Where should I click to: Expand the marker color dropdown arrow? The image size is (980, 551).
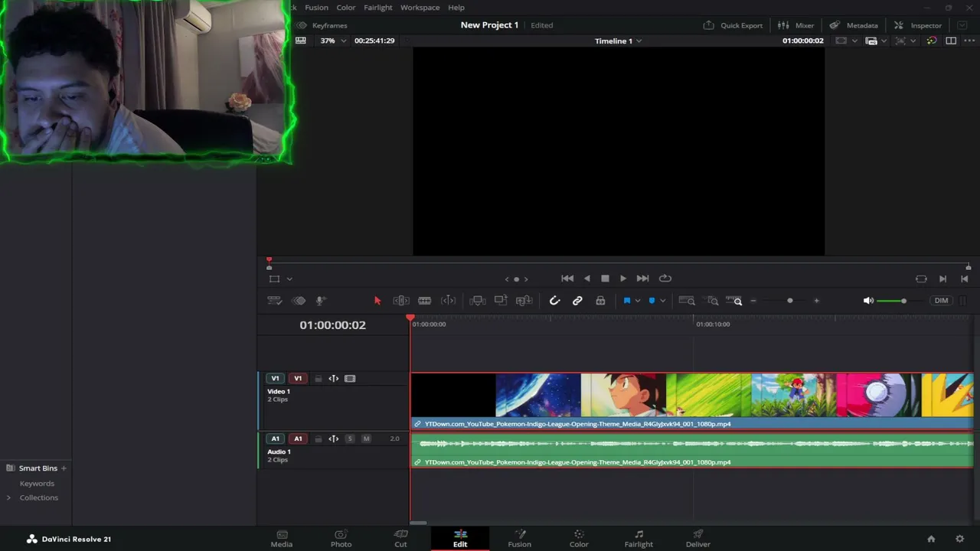pyautogui.click(x=662, y=301)
